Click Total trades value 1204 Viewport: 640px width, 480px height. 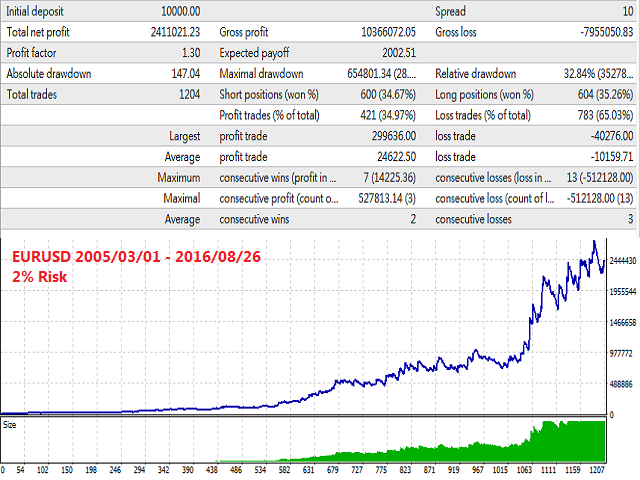pyautogui.click(x=189, y=94)
